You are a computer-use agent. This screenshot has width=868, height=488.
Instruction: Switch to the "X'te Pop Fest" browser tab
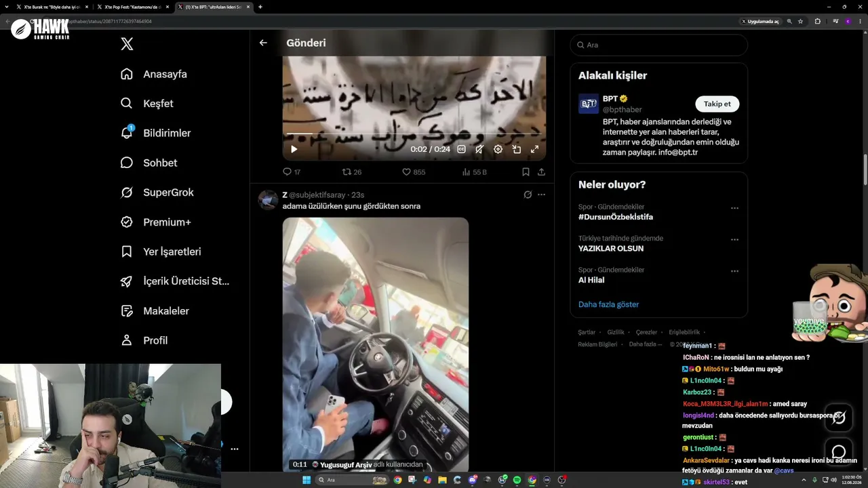tap(132, 7)
